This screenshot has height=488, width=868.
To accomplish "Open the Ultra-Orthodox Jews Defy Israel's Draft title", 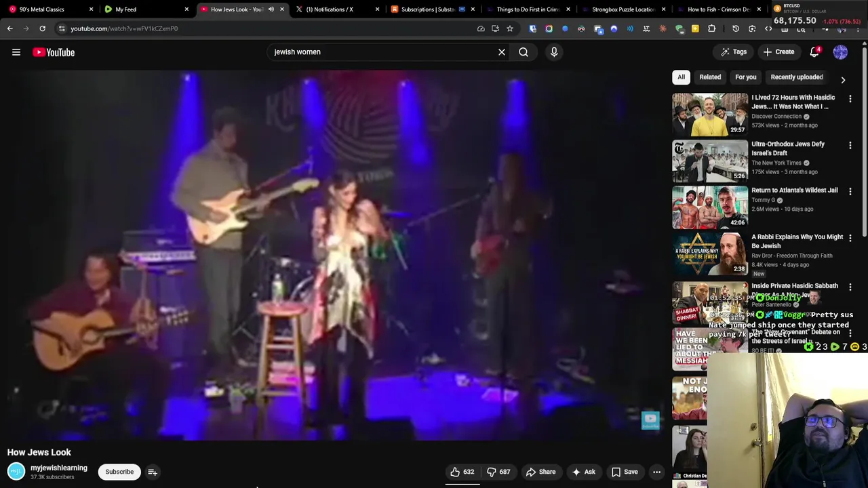I will pos(788,148).
